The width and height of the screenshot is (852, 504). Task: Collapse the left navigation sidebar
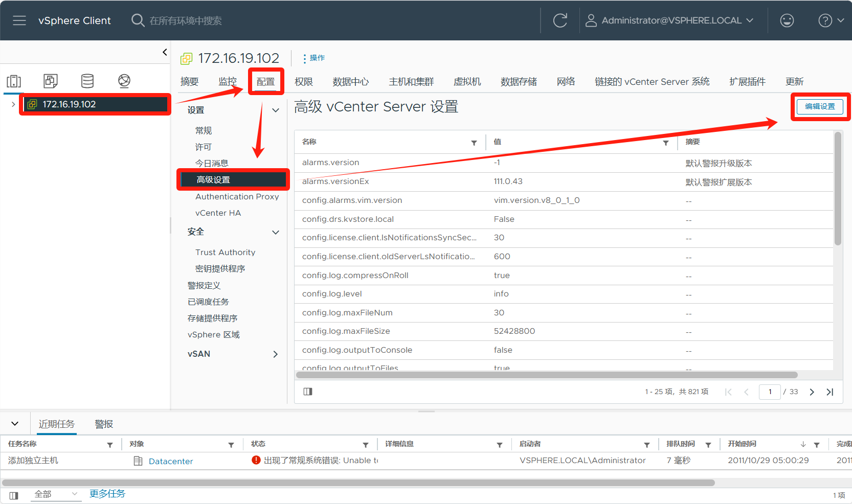(165, 52)
